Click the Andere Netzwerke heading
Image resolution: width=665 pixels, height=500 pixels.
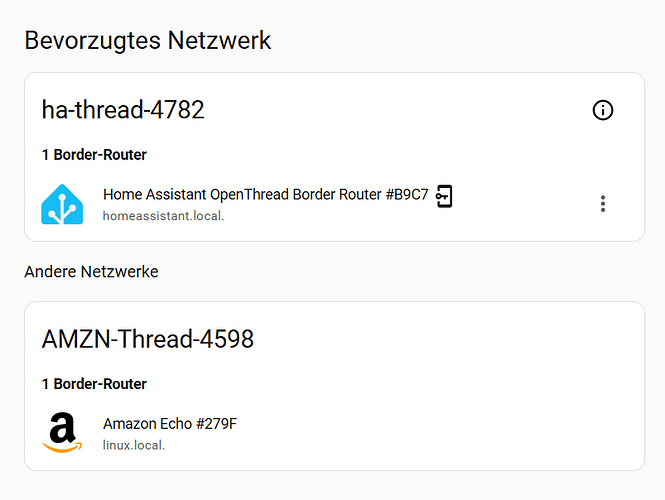pyautogui.click(x=91, y=271)
